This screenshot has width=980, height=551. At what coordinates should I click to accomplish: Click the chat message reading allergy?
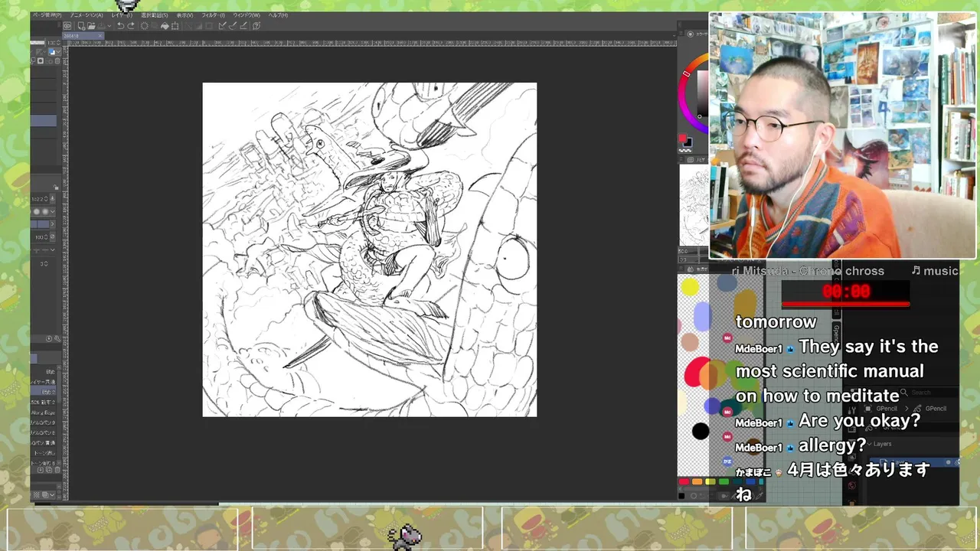pos(832,445)
